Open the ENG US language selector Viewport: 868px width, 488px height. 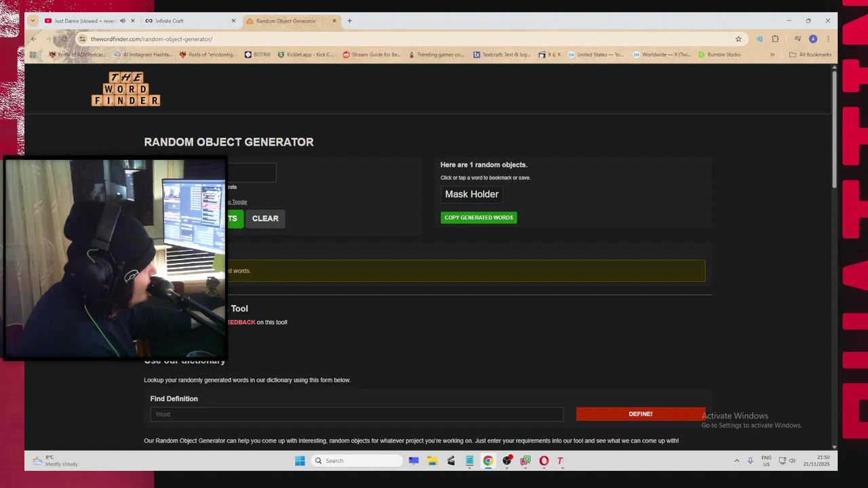tap(766, 461)
